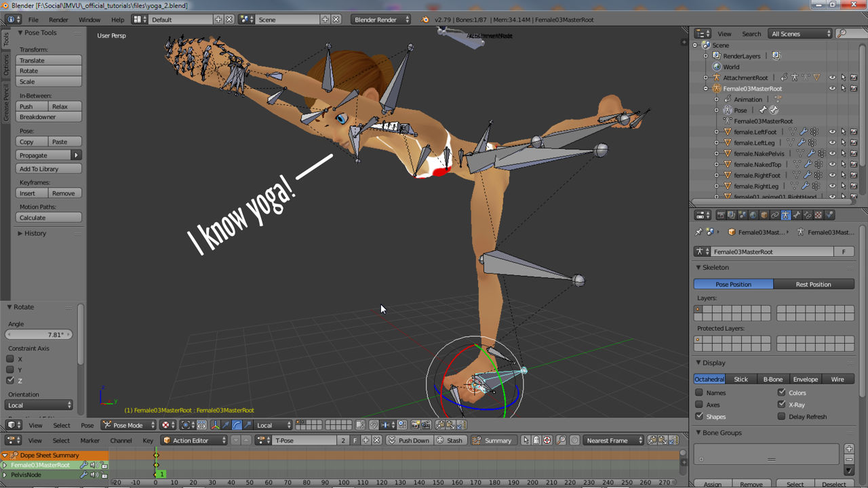
Task: Open the Window menu
Action: pyautogui.click(x=90, y=19)
